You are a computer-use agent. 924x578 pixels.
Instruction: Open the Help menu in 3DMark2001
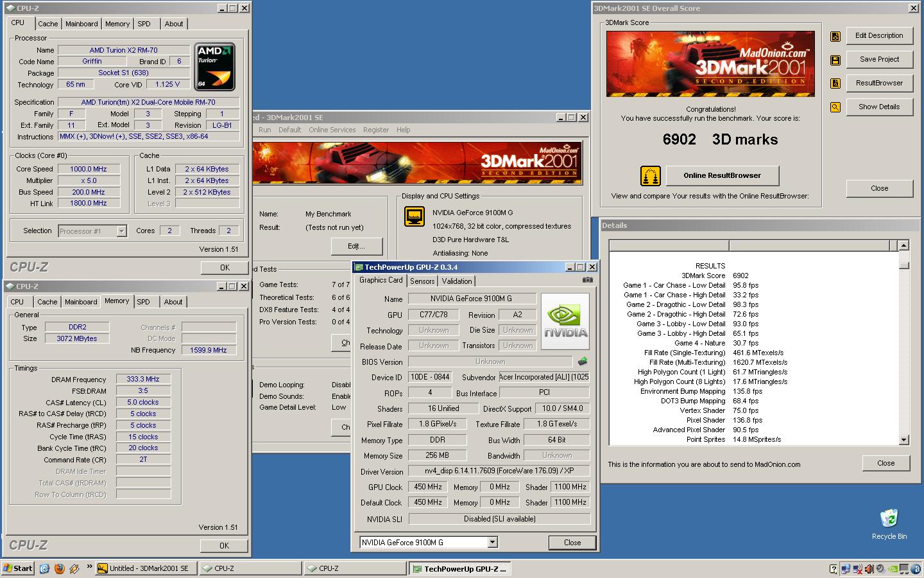pyautogui.click(x=403, y=130)
